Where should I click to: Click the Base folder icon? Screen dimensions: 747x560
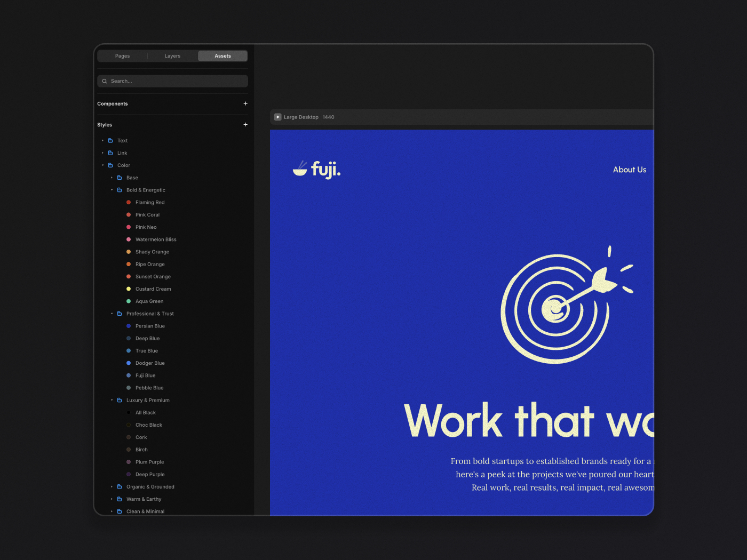tap(120, 178)
